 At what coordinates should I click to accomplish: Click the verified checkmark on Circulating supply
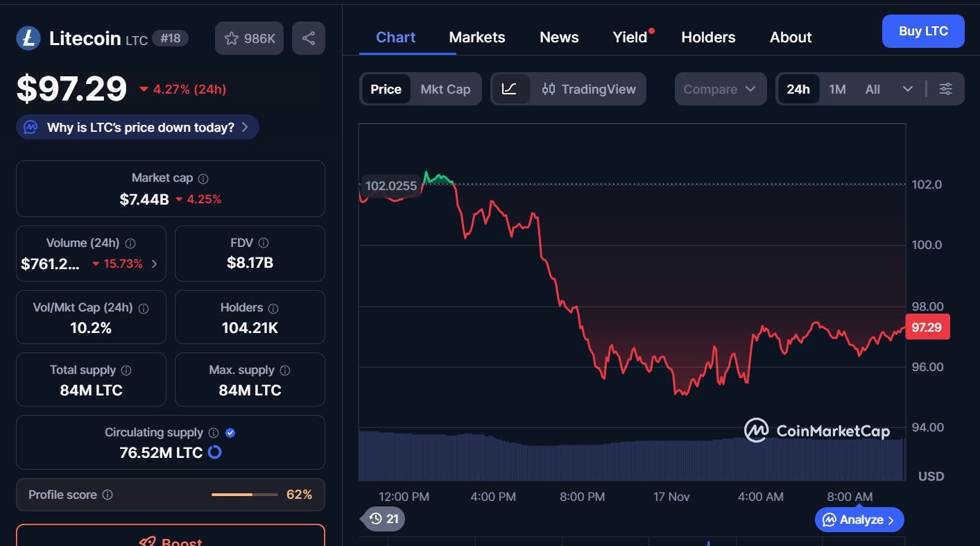pos(230,432)
